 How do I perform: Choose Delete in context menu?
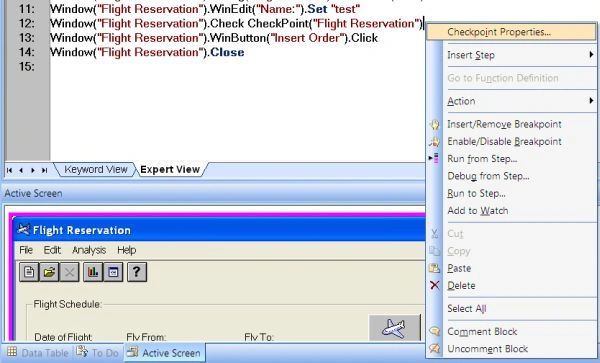(x=511, y=285)
